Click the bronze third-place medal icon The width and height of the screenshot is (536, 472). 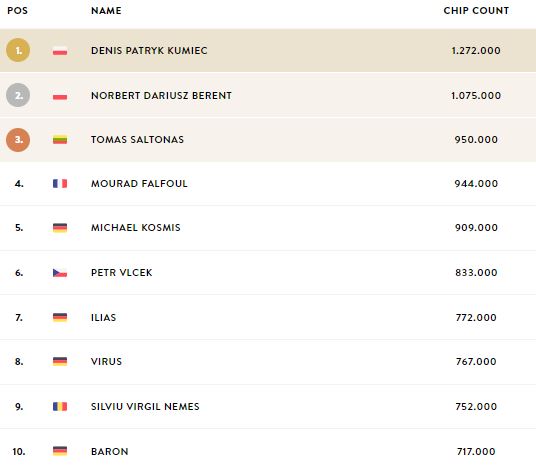(18, 140)
